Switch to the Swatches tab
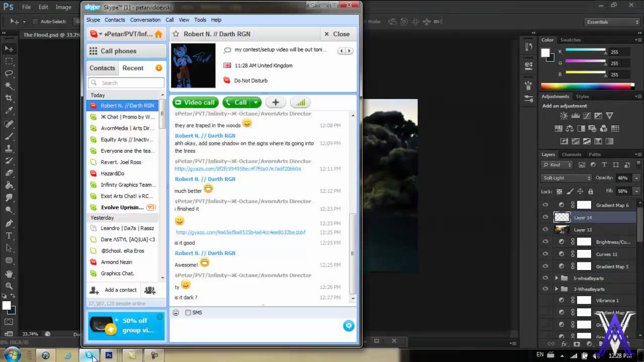Screen dimensions: 644x362 pyautogui.click(x=571, y=40)
